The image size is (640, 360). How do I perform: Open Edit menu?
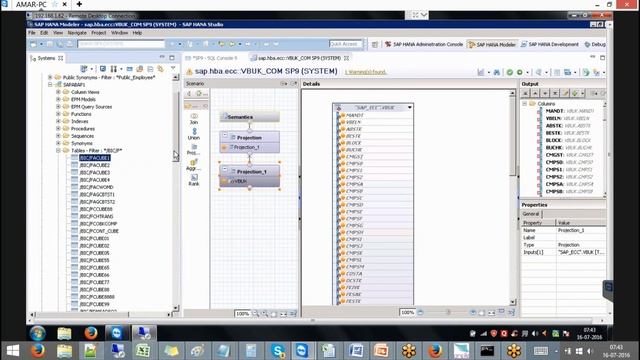click(x=44, y=33)
